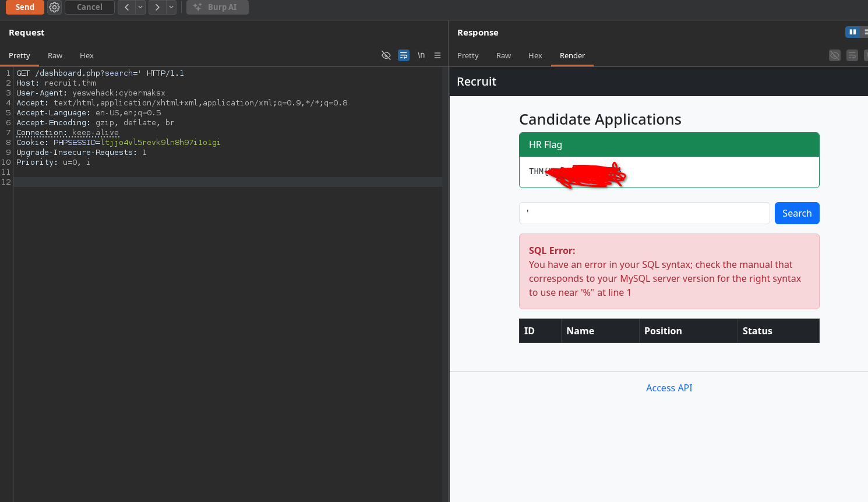Toggle response line wrap icon
Viewport: 868px width, 502px height.
852,55
